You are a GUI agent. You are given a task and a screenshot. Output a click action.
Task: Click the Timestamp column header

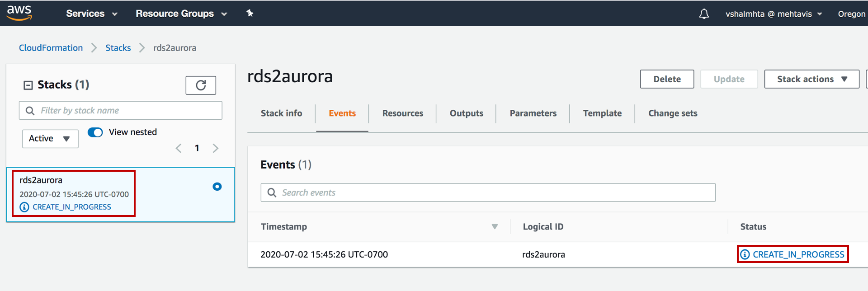tap(284, 227)
